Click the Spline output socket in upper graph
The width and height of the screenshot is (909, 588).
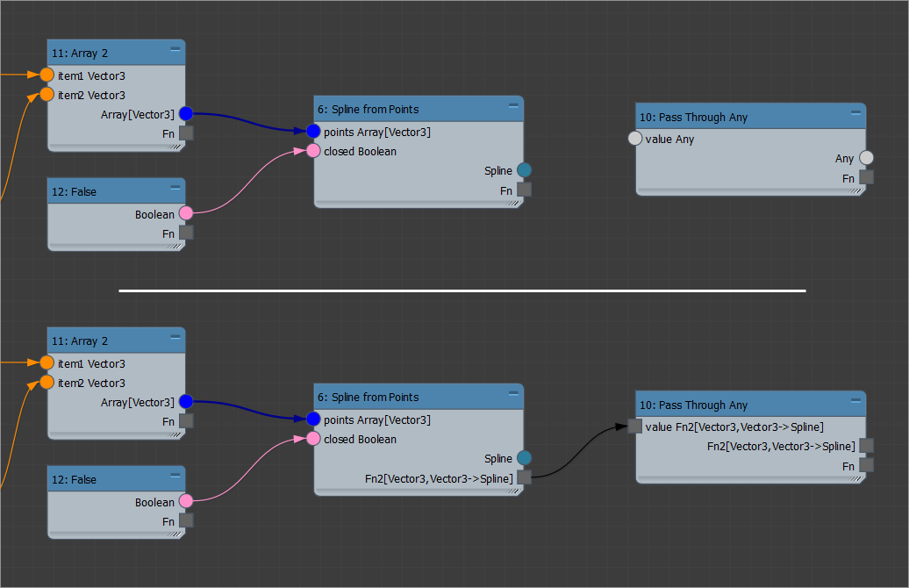point(524,170)
